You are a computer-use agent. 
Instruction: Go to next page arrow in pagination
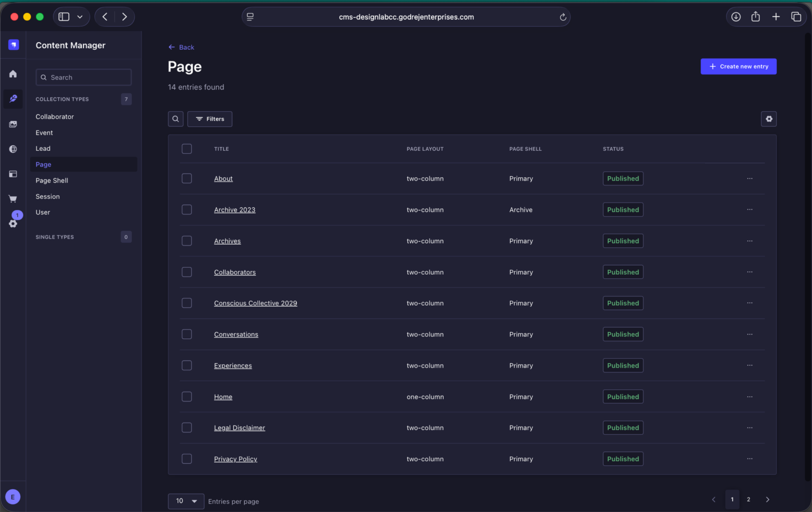(x=767, y=499)
